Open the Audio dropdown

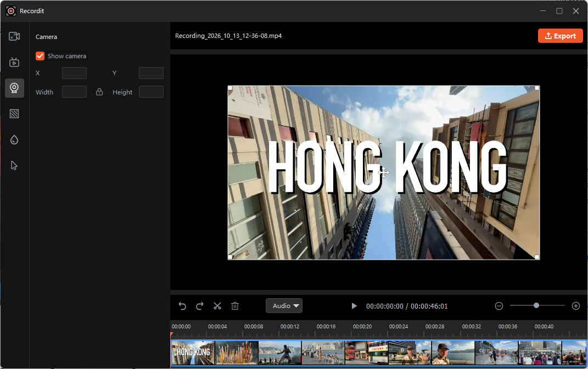click(284, 306)
